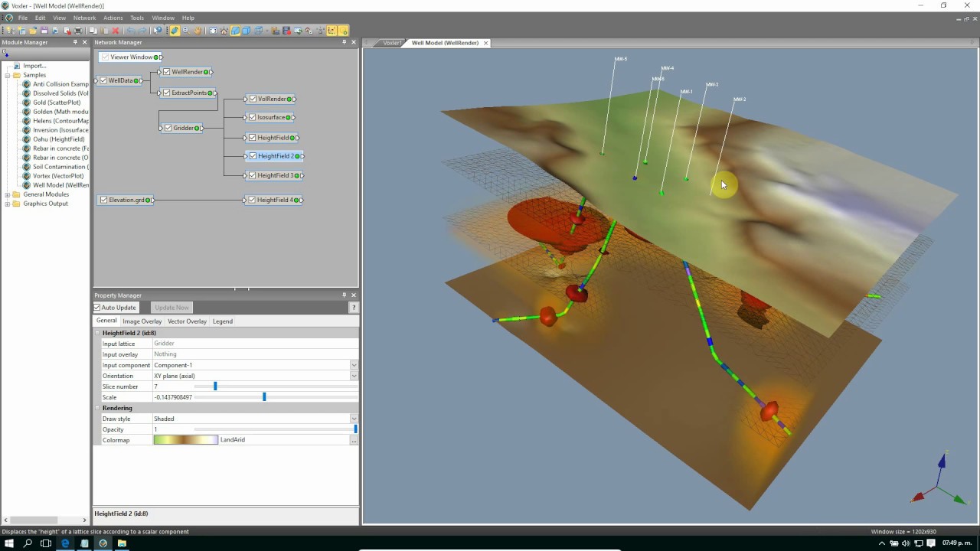Image resolution: width=980 pixels, height=551 pixels.
Task: Click the last highlighted yellow toolbar icon
Action: point(343,31)
